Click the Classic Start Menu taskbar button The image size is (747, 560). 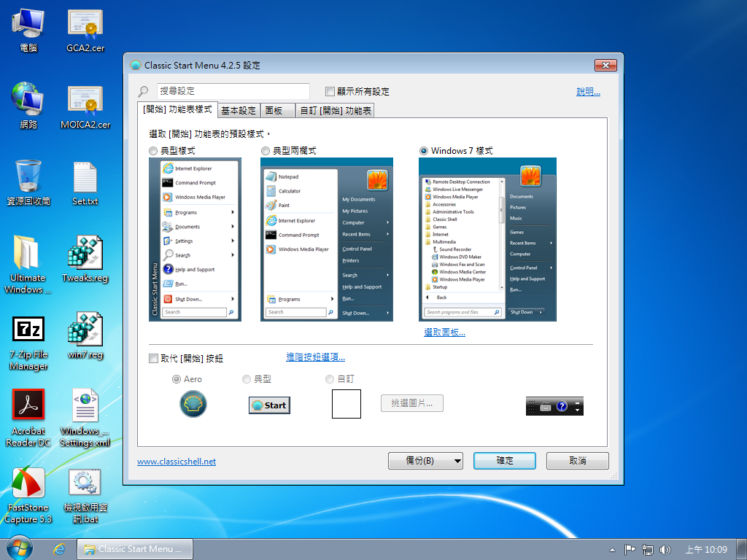point(135,549)
